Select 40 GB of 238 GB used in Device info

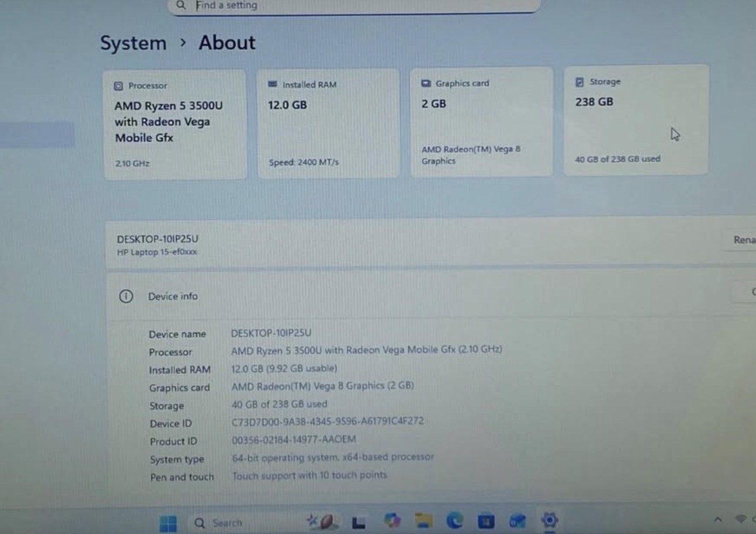pyautogui.click(x=280, y=404)
